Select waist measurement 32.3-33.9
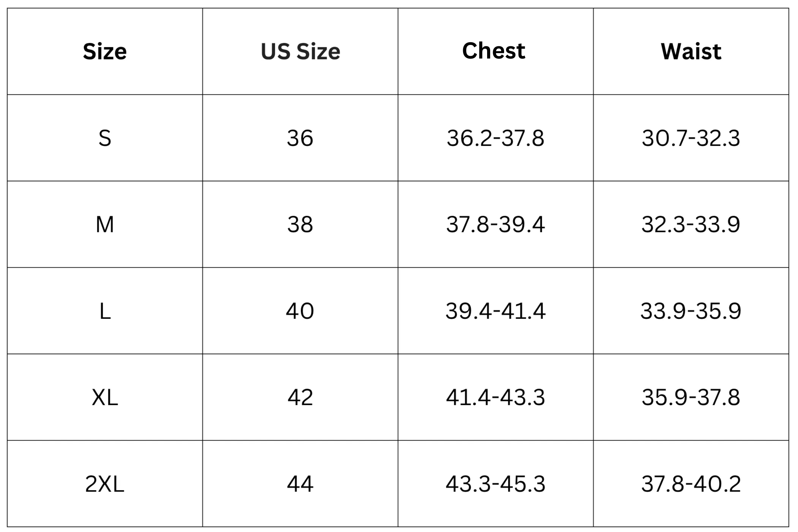 point(691,225)
